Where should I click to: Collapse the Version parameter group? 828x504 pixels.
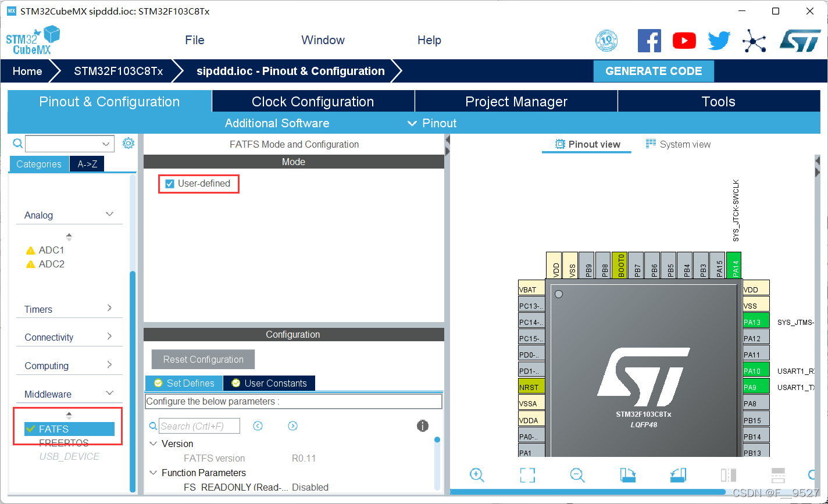pos(154,444)
